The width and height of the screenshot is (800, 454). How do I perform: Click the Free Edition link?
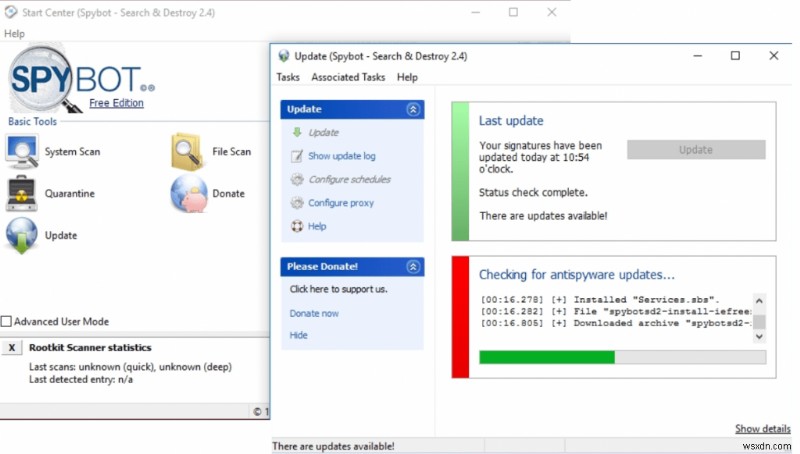(116, 103)
